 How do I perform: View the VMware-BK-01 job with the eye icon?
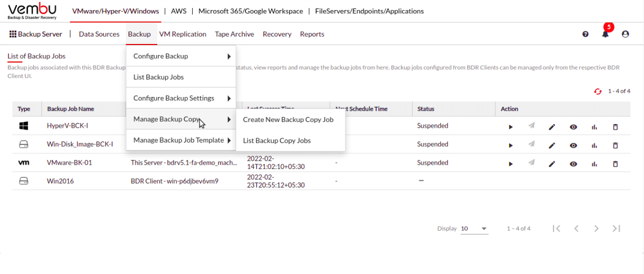pos(574,164)
